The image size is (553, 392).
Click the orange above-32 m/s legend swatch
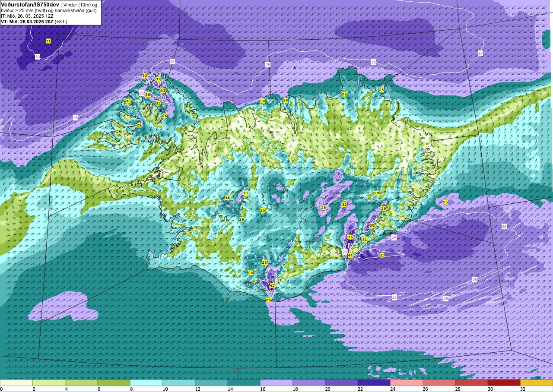pyautogui.click(x=537, y=383)
